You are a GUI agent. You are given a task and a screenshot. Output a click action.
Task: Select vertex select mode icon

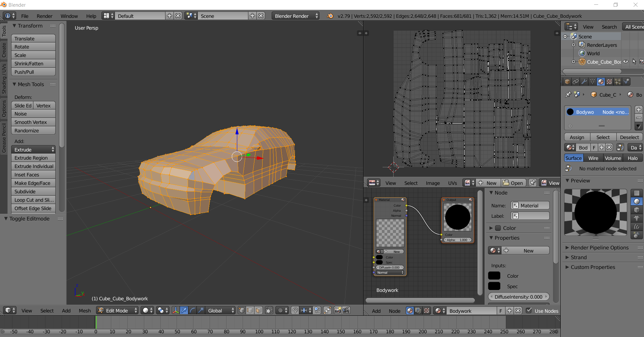(242, 310)
